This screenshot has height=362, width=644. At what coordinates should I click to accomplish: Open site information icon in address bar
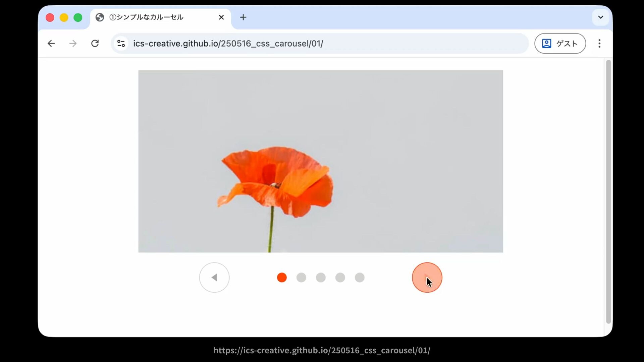(x=121, y=44)
